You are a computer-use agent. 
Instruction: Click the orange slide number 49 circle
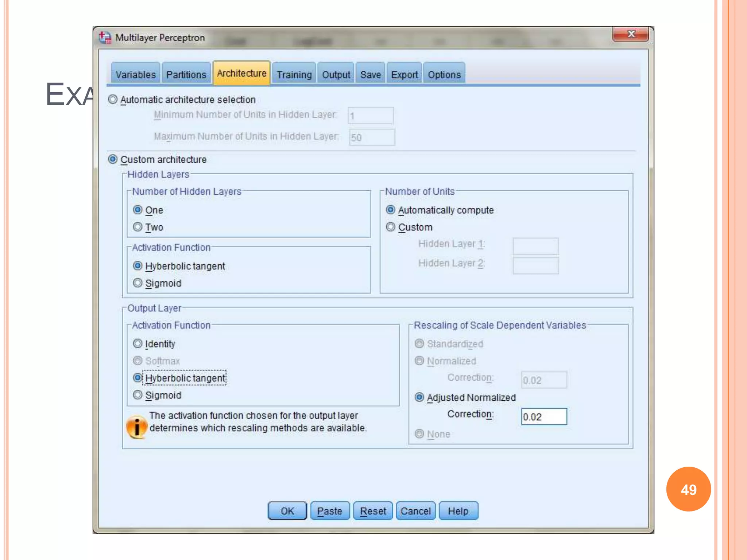point(689,489)
